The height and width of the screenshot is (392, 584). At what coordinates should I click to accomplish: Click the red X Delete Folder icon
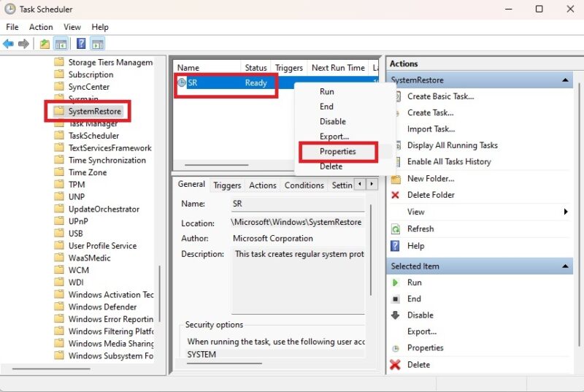[x=395, y=195]
